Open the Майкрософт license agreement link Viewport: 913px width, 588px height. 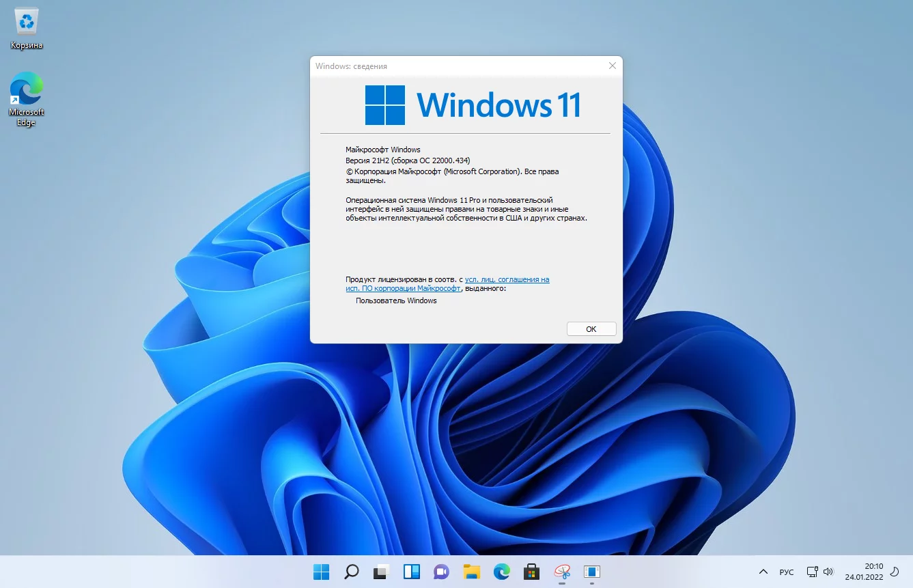point(447,284)
